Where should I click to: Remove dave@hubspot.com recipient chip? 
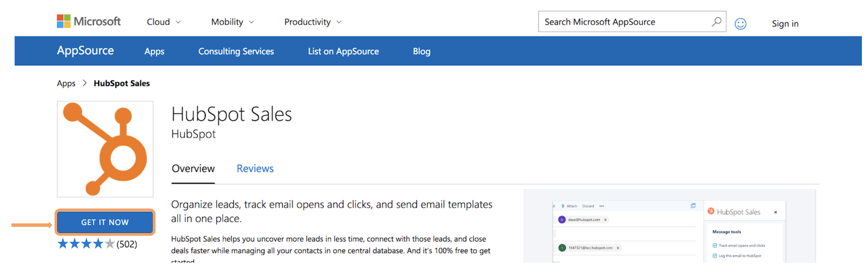click(x=605, y=220)
